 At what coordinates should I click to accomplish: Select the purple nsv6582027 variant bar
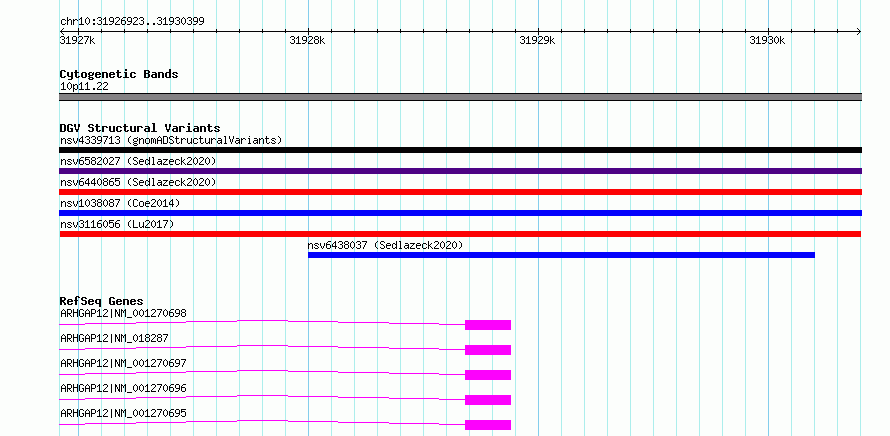click(x=460, y=171)
